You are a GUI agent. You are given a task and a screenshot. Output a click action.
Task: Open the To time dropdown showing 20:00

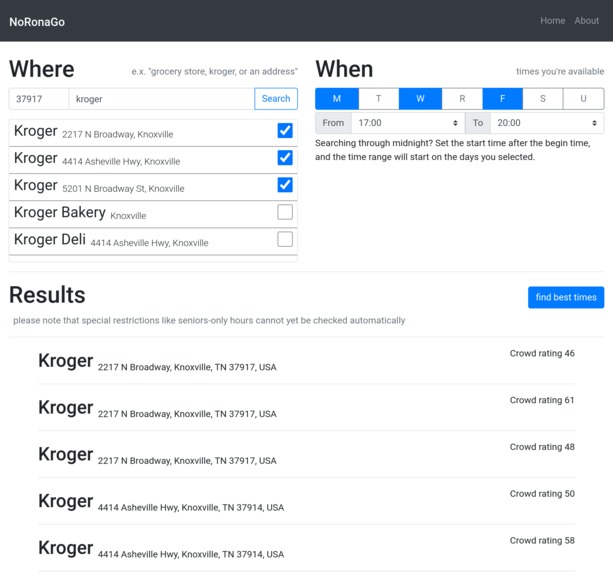coord(547,123)
